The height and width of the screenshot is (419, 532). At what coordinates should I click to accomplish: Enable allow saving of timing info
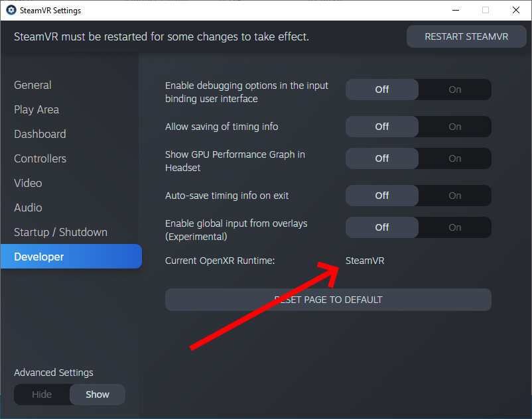pyautogui.click(x=454, y=127)
